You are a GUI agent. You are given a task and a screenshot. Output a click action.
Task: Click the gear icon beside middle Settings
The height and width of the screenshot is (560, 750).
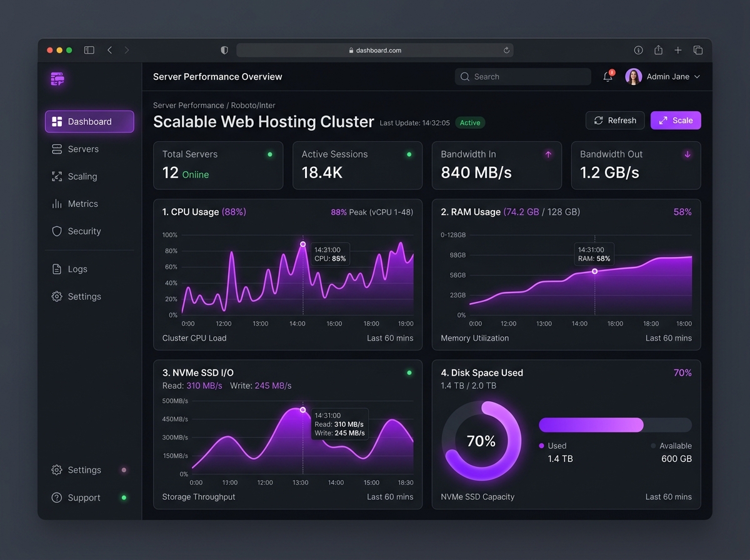(57, 297)
